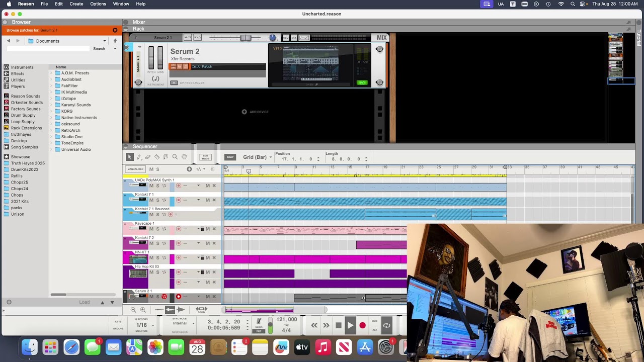Open the Help menu
The width and height of the screenshot is (644, 362).
coord(141,4)
